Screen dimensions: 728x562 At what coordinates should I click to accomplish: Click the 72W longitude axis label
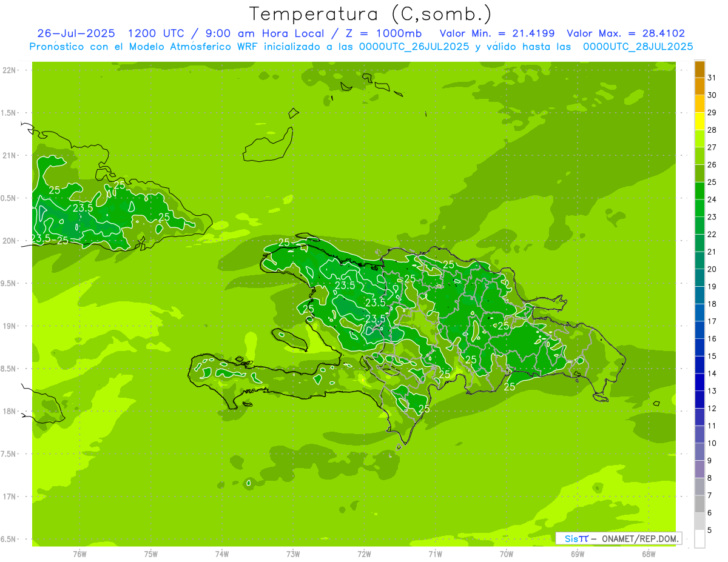[x=364, y=554]
